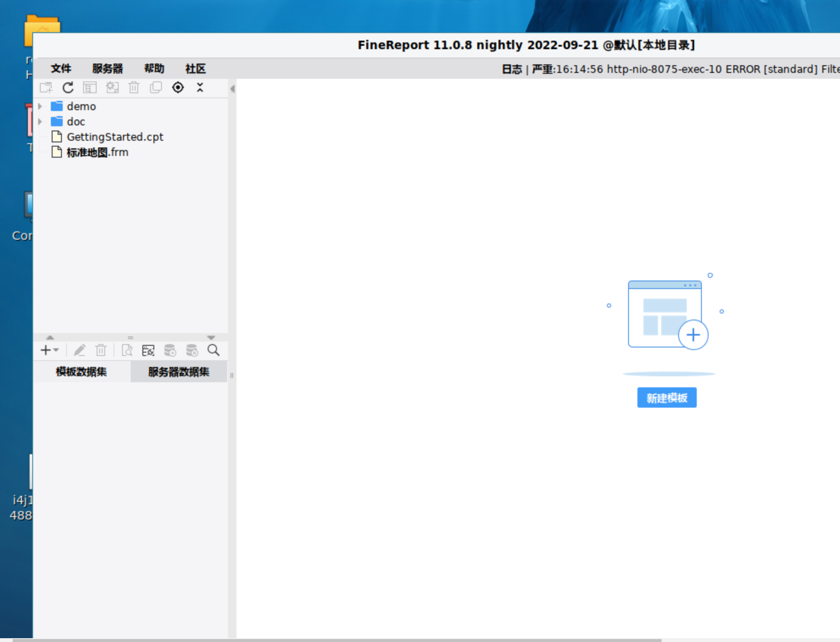Viewport: 840px width, 642px height.
Task: Click the locate current template target icon
Action: (178, 88)
